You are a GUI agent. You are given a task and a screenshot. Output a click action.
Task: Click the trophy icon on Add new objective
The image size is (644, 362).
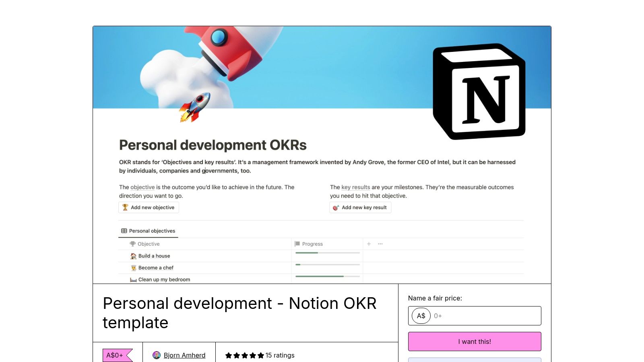125,207
